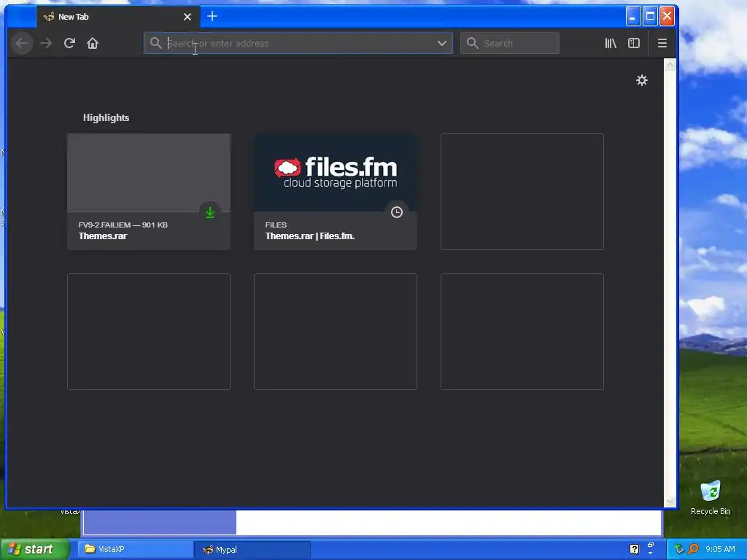Screen dimensions: 747x560
Task: Go back using the back arrow
Action: (21, 43)
